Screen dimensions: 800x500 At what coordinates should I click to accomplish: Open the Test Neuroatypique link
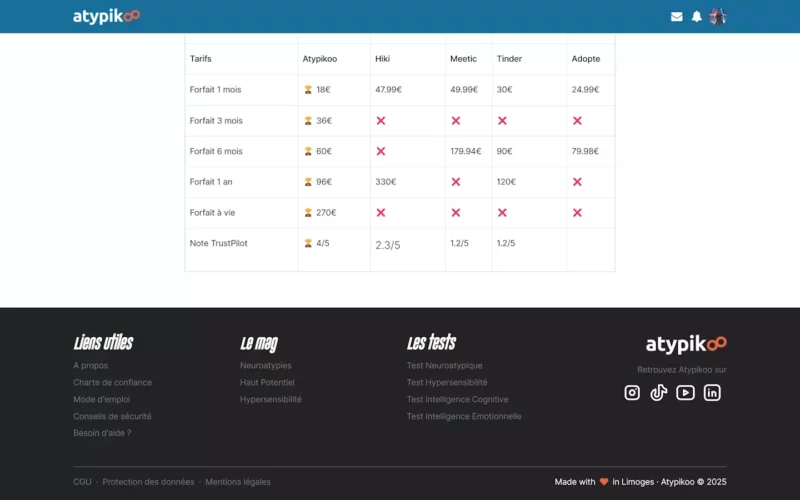[444, 366]
